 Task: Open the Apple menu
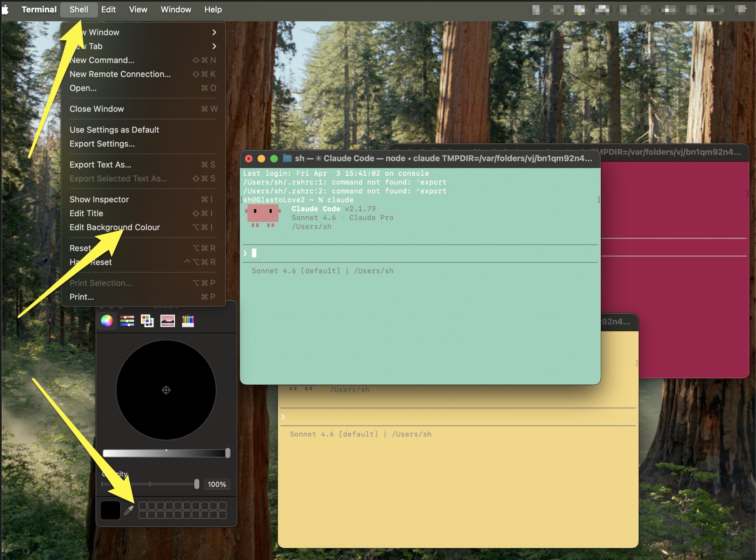pyautogui.click(x=5, y=9)
